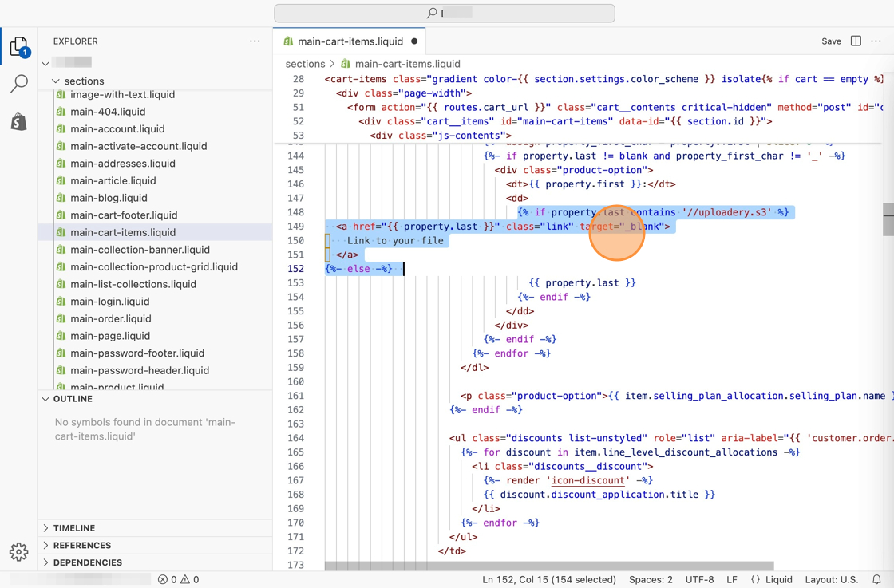Image resolution: width=894 pixels, height=588 pixels.
Task: Collapse the Outline section
Action: pyautogui.click(x=72, y=399)
